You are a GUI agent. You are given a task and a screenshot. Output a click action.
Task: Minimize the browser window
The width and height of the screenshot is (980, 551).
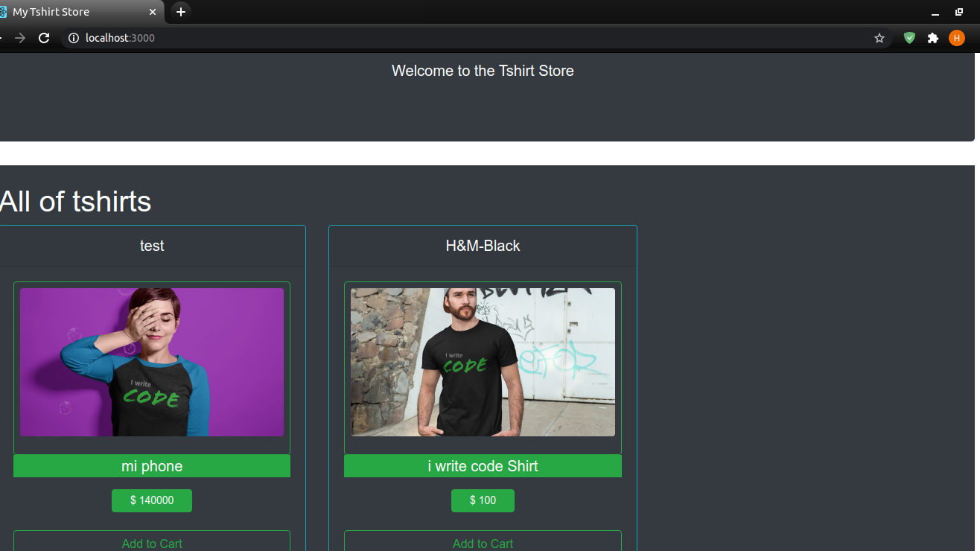935,12
